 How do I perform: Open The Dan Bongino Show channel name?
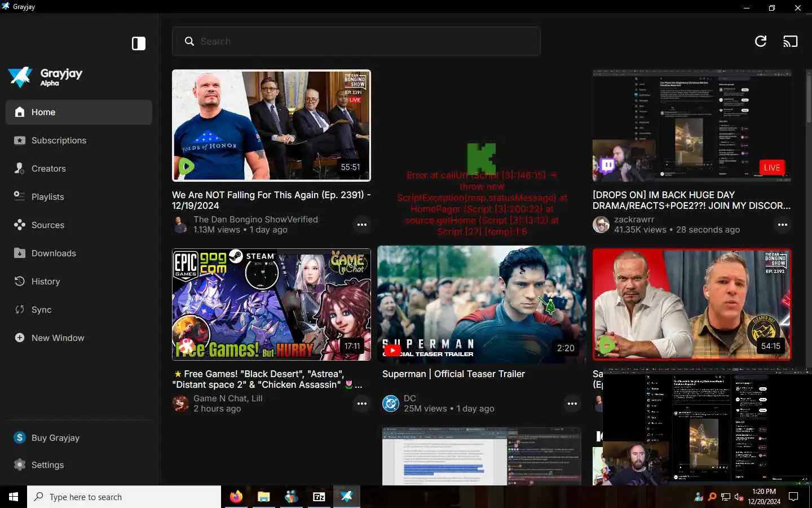click(255, 220)
